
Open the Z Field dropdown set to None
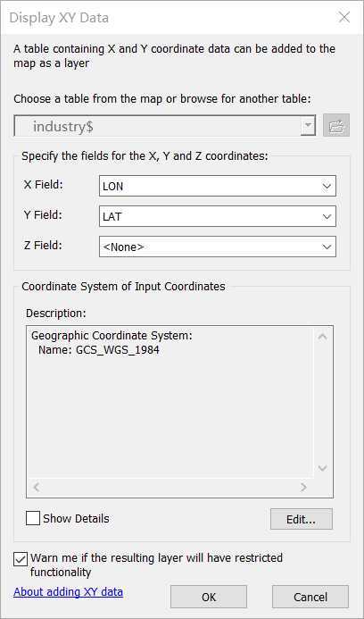(218, 247)
